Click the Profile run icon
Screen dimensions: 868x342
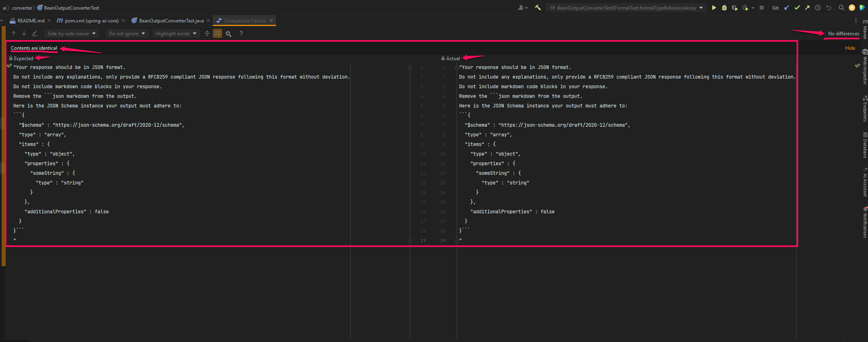point(745,8)
